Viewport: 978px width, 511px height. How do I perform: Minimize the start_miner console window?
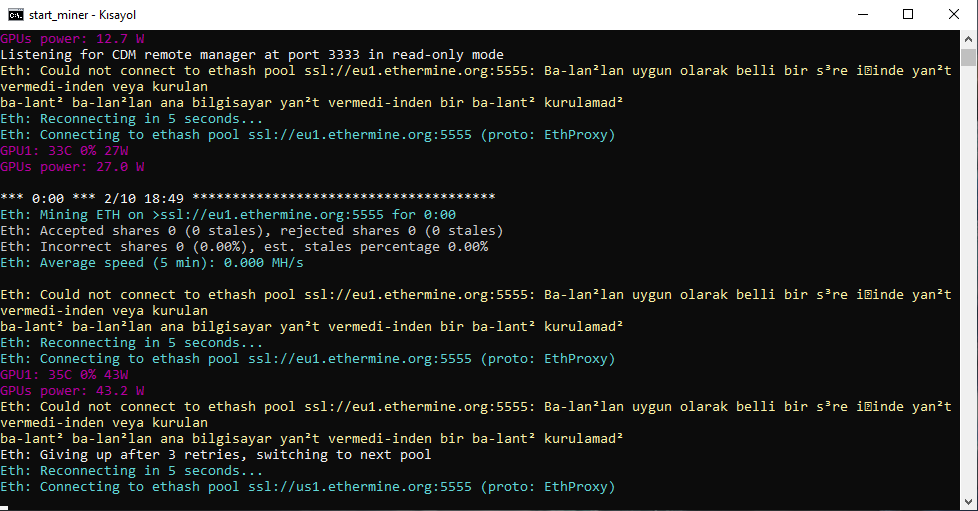(x=863, y=14)
